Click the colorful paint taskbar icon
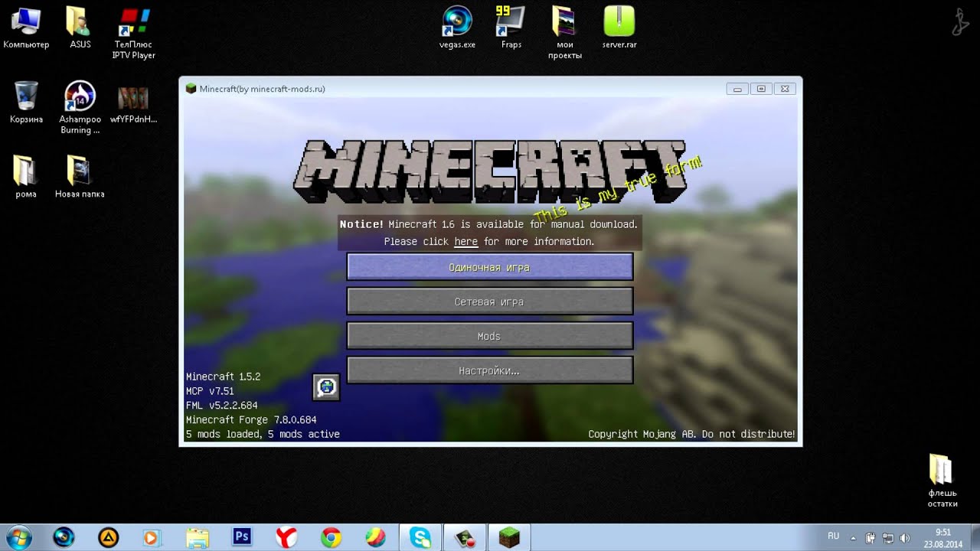Screen dimensions: 980x551 coord(375,537)
